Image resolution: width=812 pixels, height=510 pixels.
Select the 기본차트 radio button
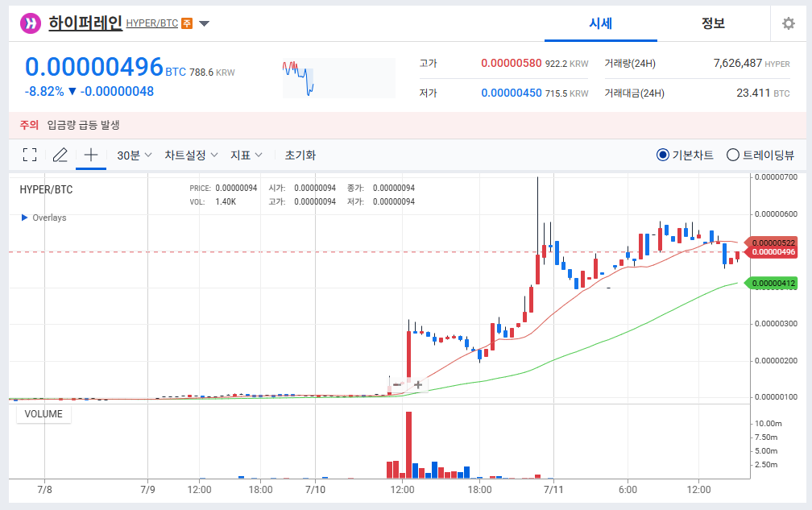663,154
